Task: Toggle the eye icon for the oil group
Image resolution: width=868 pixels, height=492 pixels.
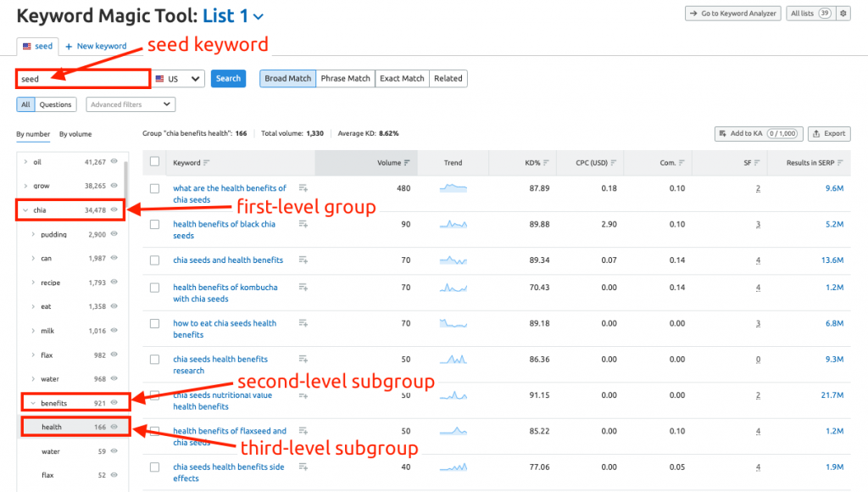Action: tap(114, 162)
